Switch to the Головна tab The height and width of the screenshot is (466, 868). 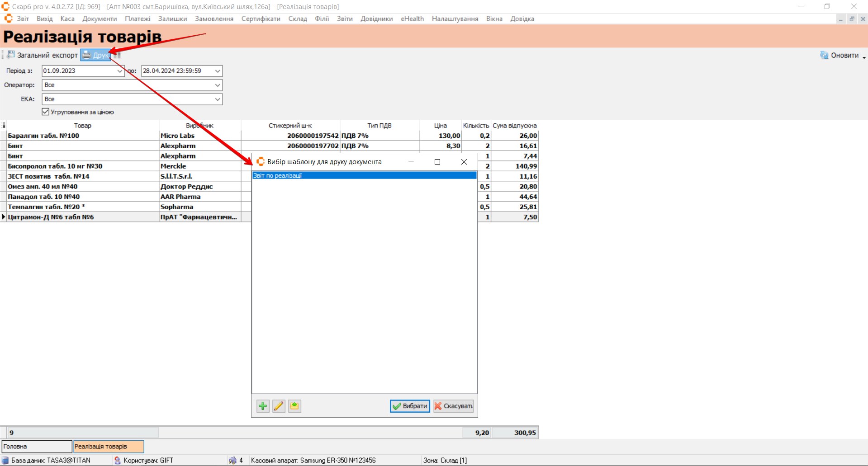36,446
